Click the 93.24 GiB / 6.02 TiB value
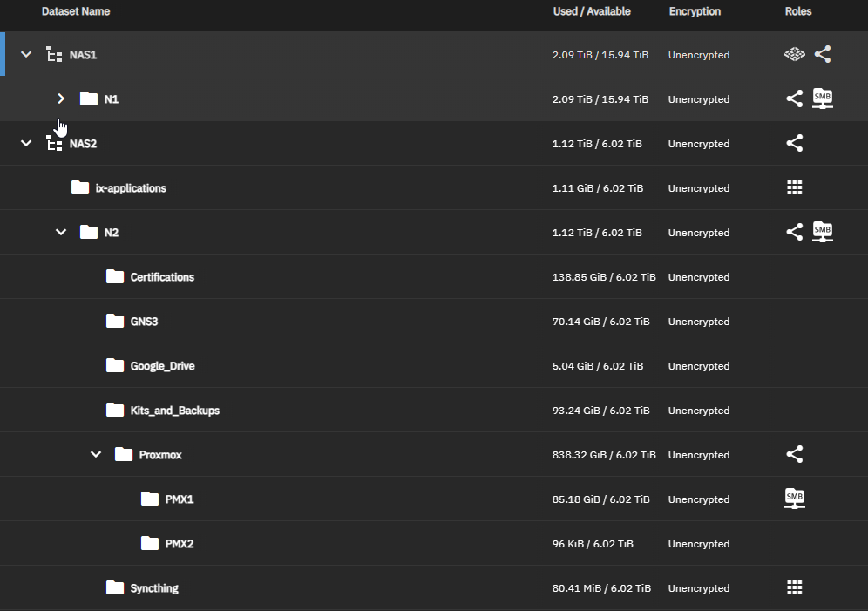The image size is (868, 611). coord(600,411)
